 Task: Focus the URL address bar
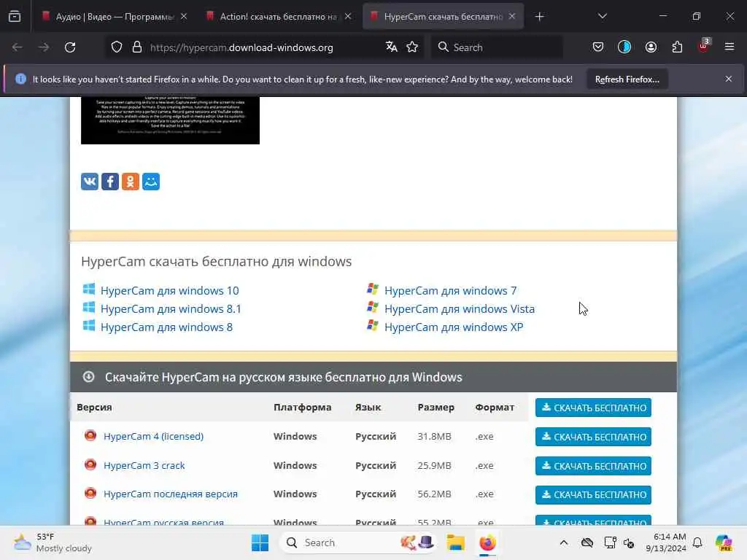(x=264, y=47)
